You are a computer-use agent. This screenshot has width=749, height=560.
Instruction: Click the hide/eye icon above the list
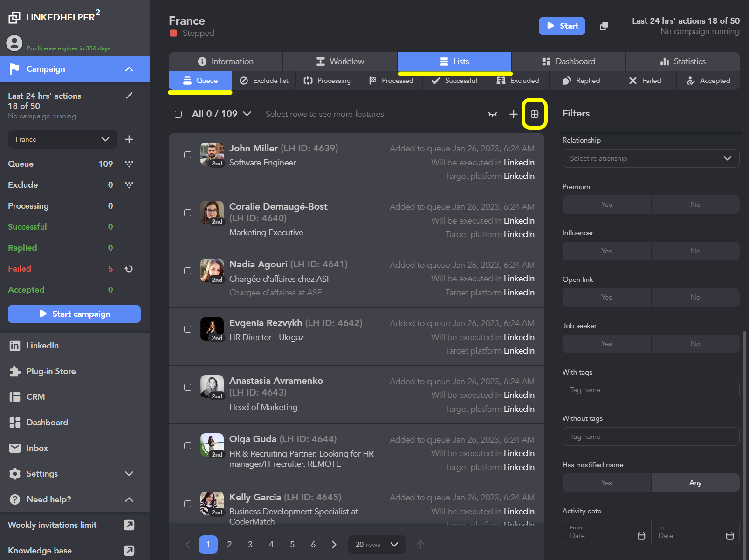click(493, 114)
